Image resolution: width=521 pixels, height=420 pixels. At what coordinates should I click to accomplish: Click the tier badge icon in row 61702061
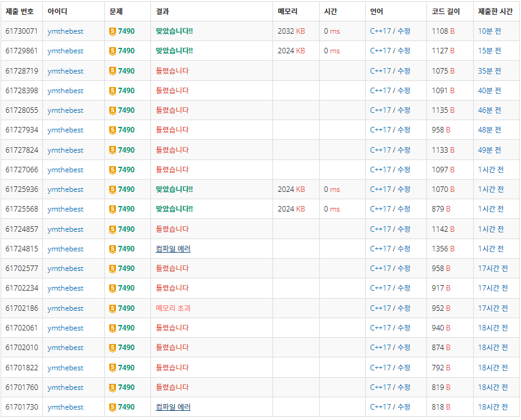click(112, 328)
